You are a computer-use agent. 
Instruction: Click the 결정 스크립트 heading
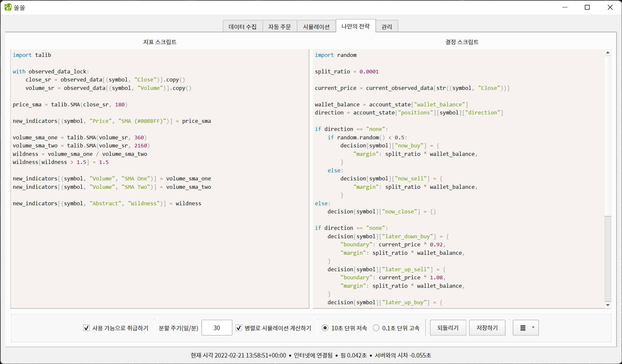(x=462, y=42)
